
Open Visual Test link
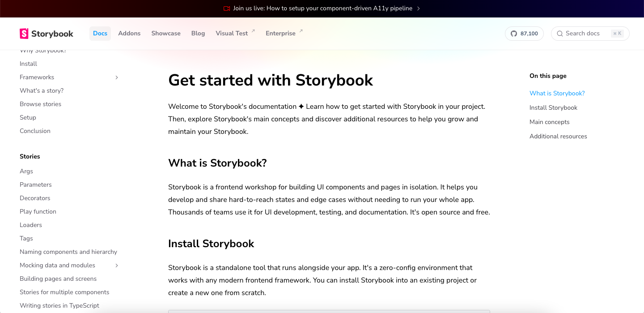(x=232, y=34)
